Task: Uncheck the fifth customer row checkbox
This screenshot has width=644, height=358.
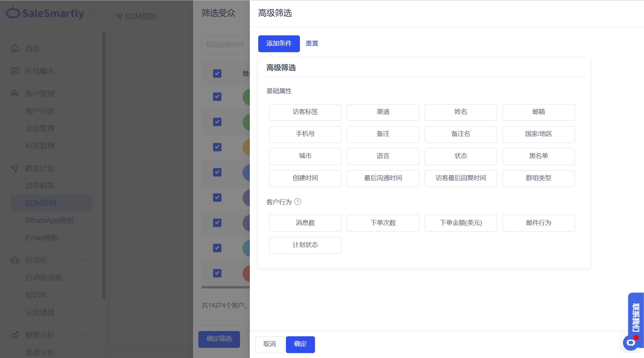Action: pos(217,198)
